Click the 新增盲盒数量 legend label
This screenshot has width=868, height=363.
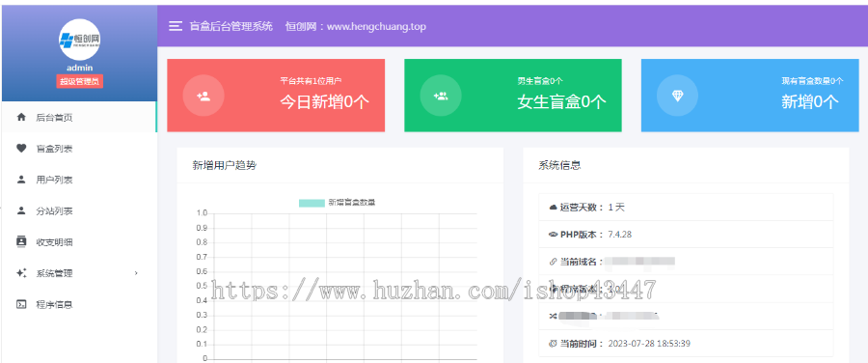(x=352, y=203)
